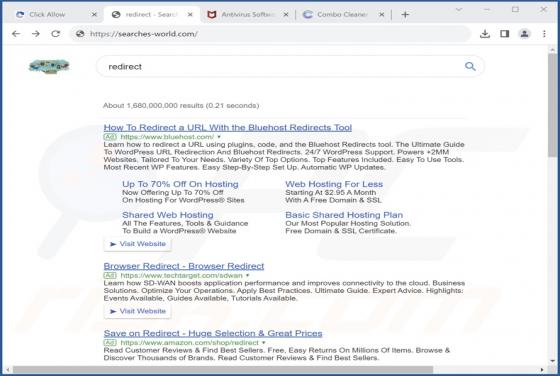Click the https://www.techtarget.com/sdwan URL text
The height and width of the screenshot is (376, 560).
pyautogui.click(x=181, y=275)
